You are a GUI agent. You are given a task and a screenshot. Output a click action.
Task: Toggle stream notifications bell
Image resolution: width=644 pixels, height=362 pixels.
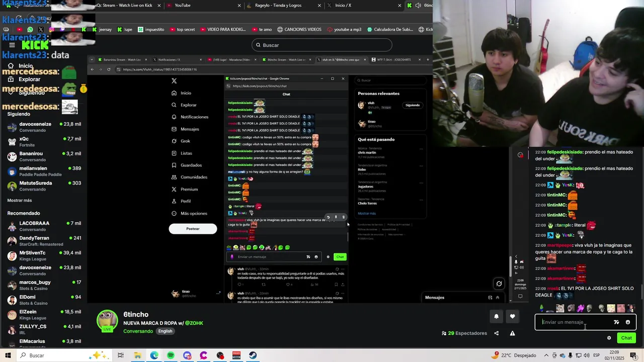click(496, 316)
